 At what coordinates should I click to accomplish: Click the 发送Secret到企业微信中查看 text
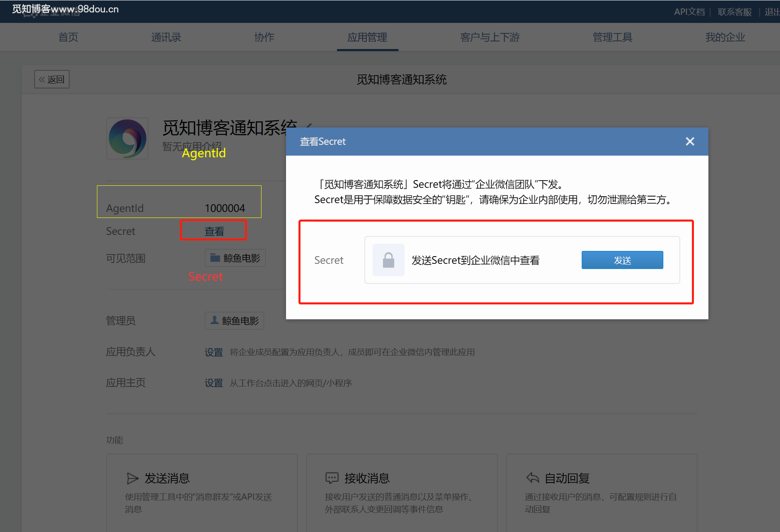(475, 260)
